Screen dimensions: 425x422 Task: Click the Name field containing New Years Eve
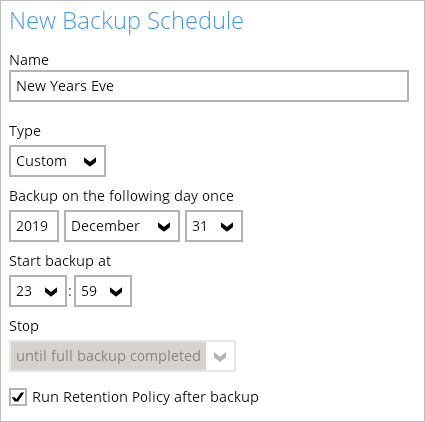tap(209, 86)
